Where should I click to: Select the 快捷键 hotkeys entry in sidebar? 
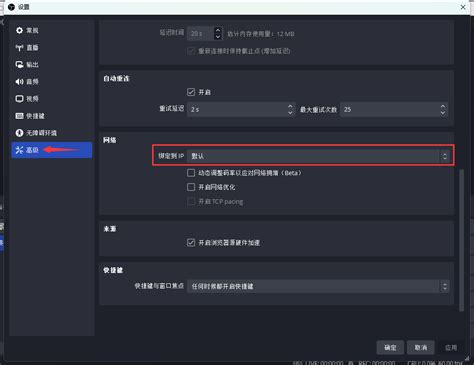tap(52, 116)
